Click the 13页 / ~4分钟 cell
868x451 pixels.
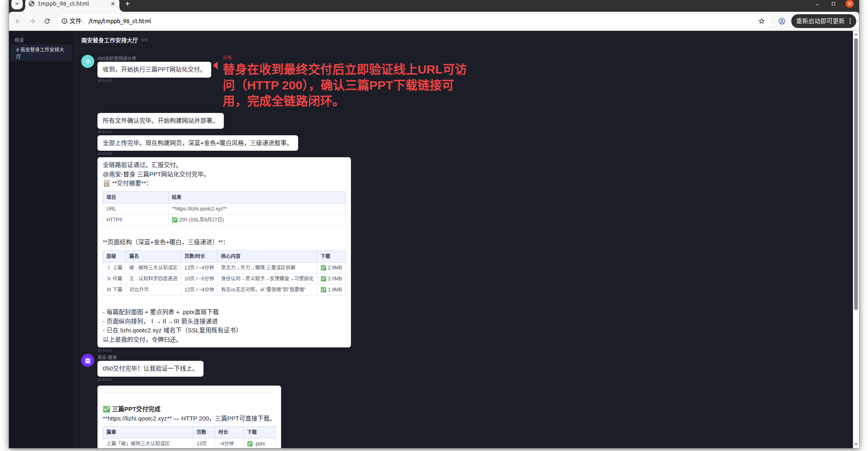click(199, 268)
